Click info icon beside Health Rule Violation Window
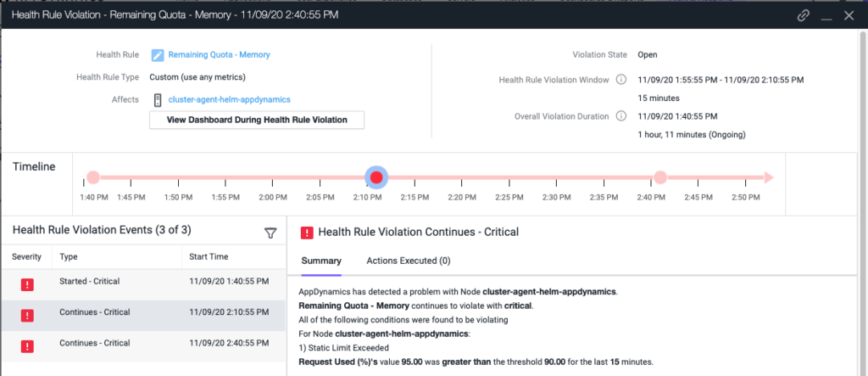This screenshot has width=868, height=376. coord(620,80)
